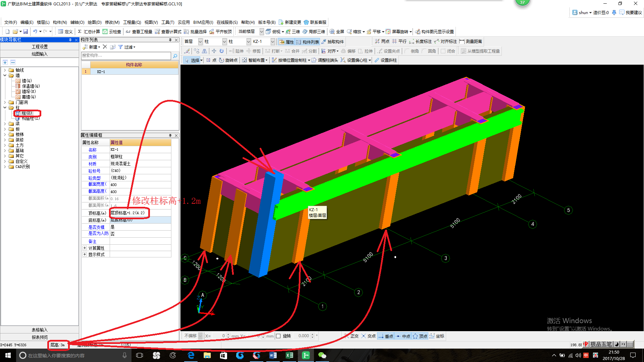Expand the 梁 tree node
This screenshot has height=362, width=644.
(5, 124)
